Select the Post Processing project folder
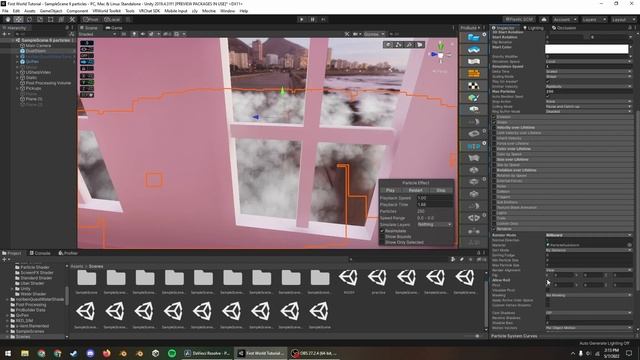Viewport: 640px width, 360px height. pyautogui.click(x=31, y=305)
